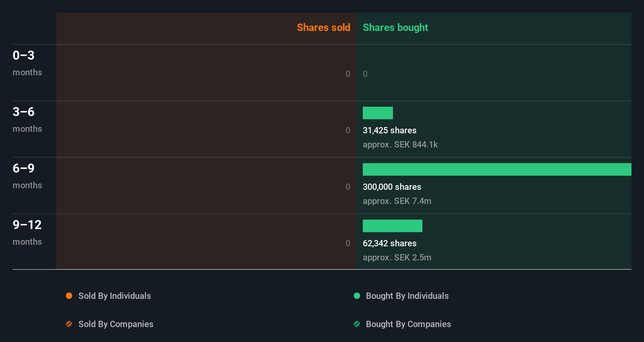Select the Sold By Individuals legend label

coord(115,296)
